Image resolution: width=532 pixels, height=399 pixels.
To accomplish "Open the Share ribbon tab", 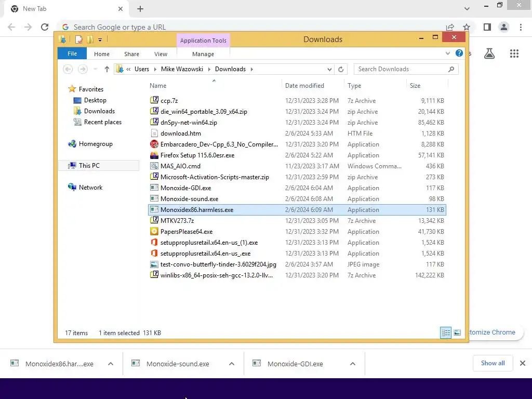I will point(131,54).
